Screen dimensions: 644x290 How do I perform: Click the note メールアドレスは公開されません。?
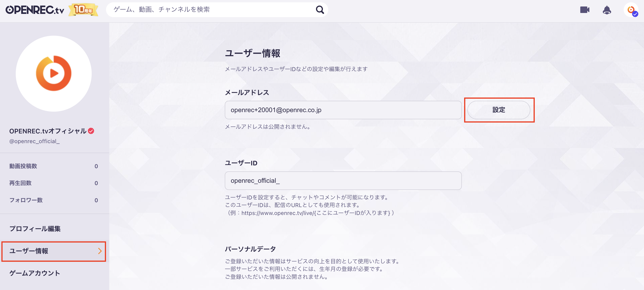pos(268,127)
